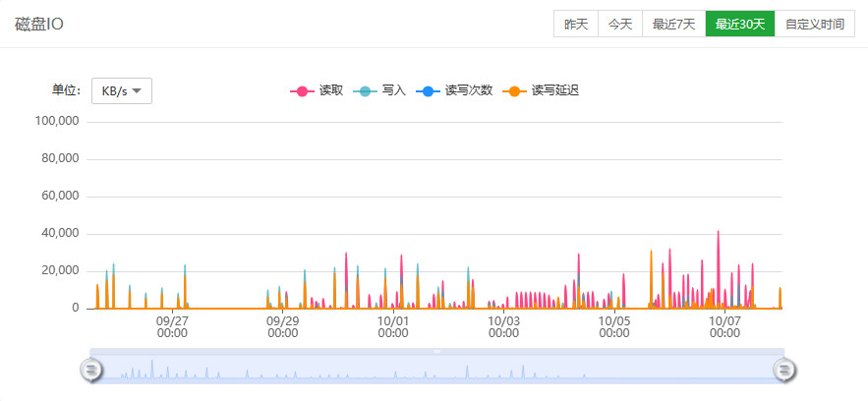Select the 今天 time range tab
The height and width of the screenshot is (401, 868).
click(620, 25)
